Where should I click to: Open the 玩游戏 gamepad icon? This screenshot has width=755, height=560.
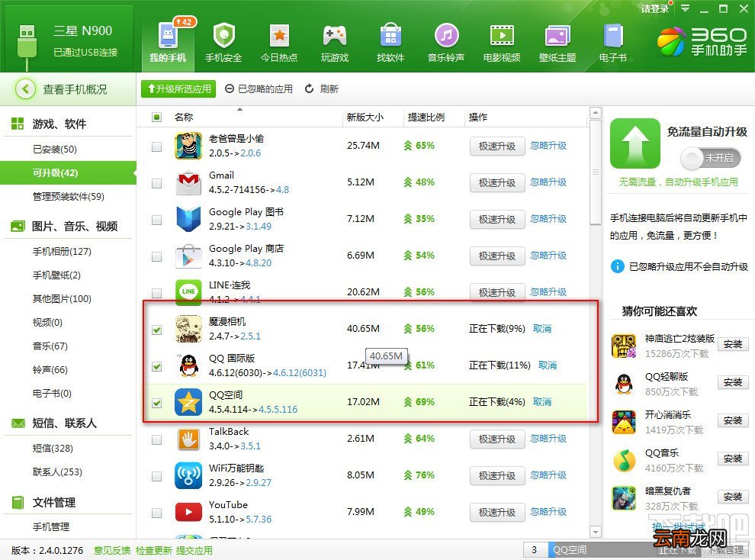(335, 36)
